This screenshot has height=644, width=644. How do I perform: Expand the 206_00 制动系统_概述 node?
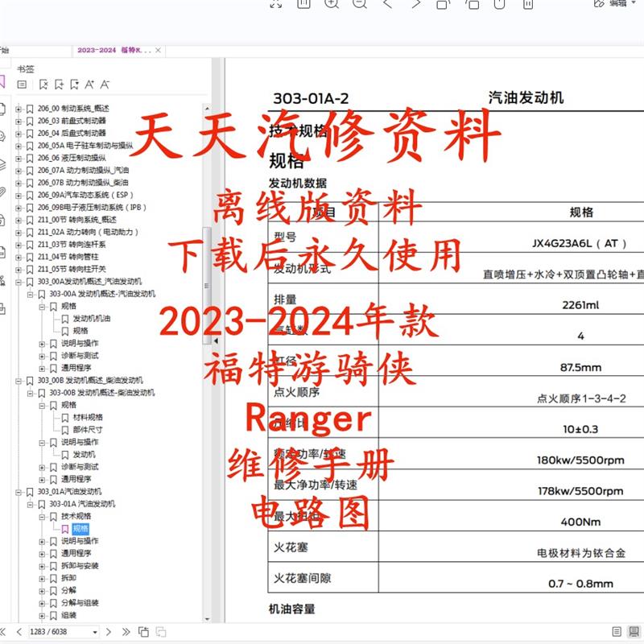coord(18,109)
